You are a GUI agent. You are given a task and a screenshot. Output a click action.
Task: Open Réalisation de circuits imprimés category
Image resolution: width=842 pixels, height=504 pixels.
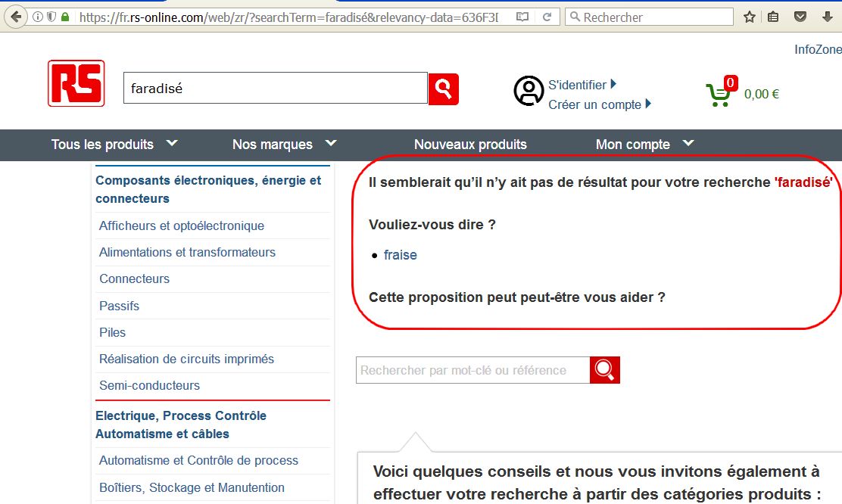click(186, 359)
